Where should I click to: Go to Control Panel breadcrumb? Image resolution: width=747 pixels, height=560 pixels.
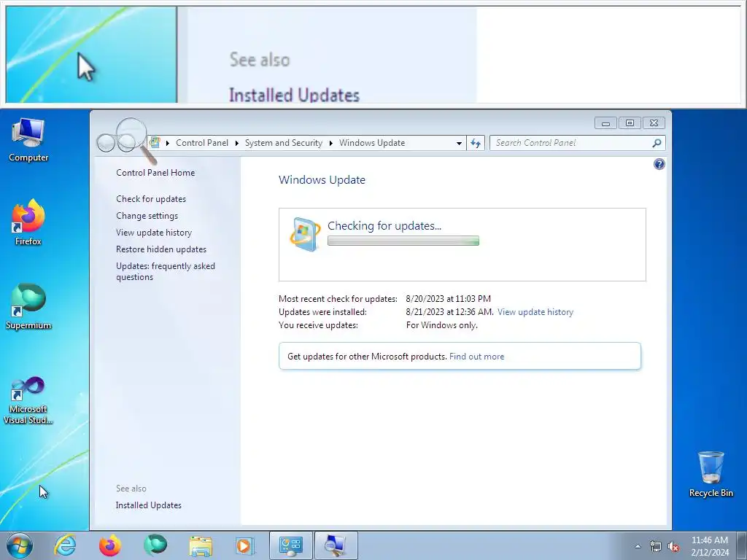coord(202,143)
